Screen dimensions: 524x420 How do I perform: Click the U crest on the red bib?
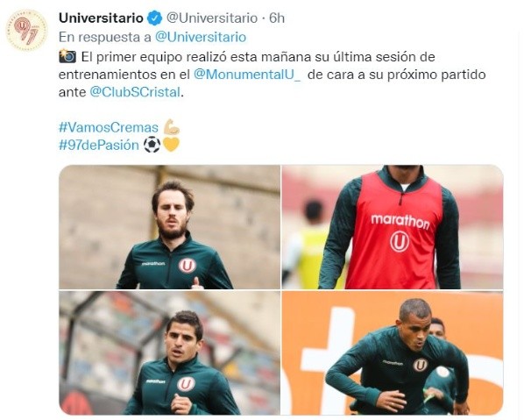(x=400, y=241)
